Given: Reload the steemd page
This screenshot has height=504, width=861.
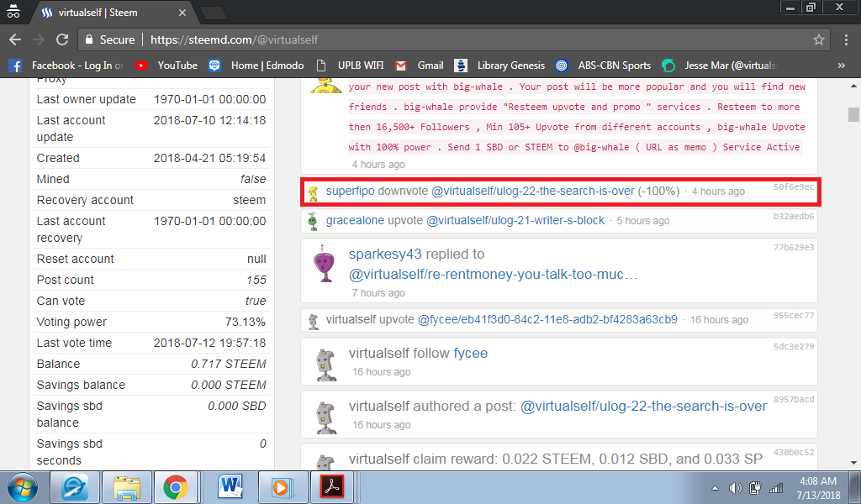Looking at the screenshot, I should tap(62, 39).
